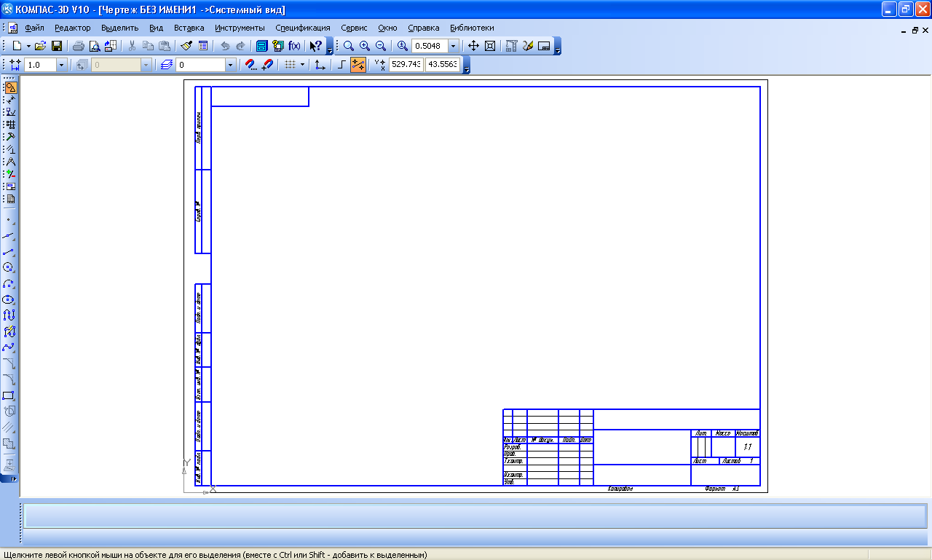Redo the last undone action
This screenshot has width=932, height=560.
pyautogui.click(x=241, y=46)
